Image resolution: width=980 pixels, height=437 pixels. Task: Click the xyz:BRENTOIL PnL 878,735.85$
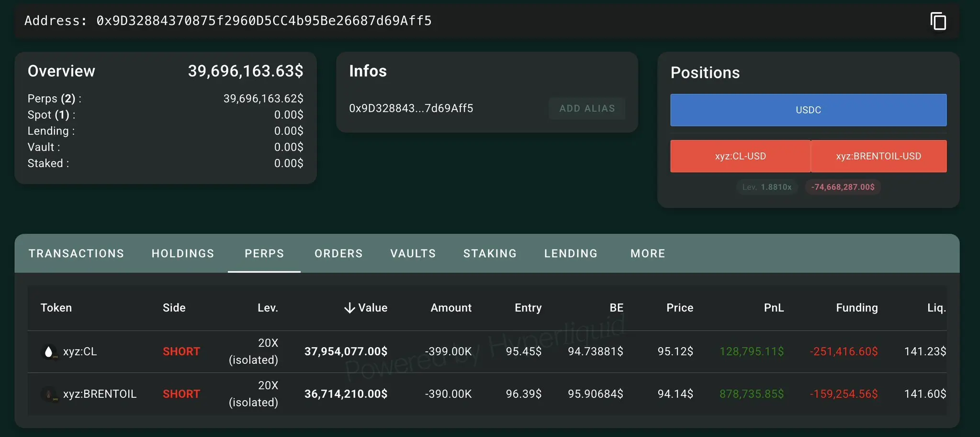(752, 394)
